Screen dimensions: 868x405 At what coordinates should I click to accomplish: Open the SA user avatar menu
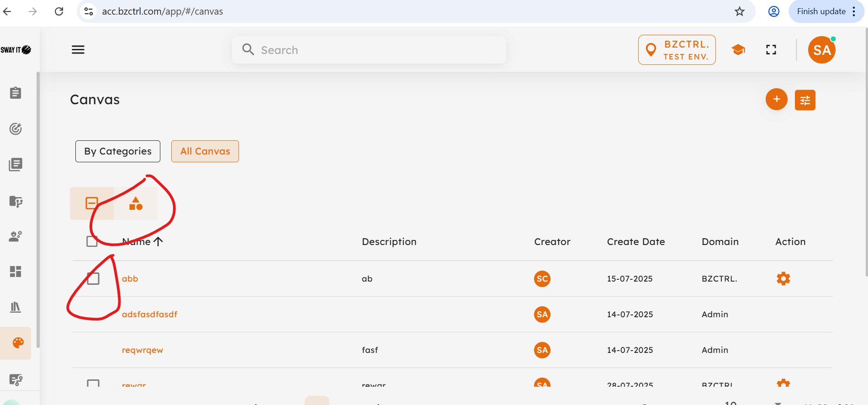[821, 50]
